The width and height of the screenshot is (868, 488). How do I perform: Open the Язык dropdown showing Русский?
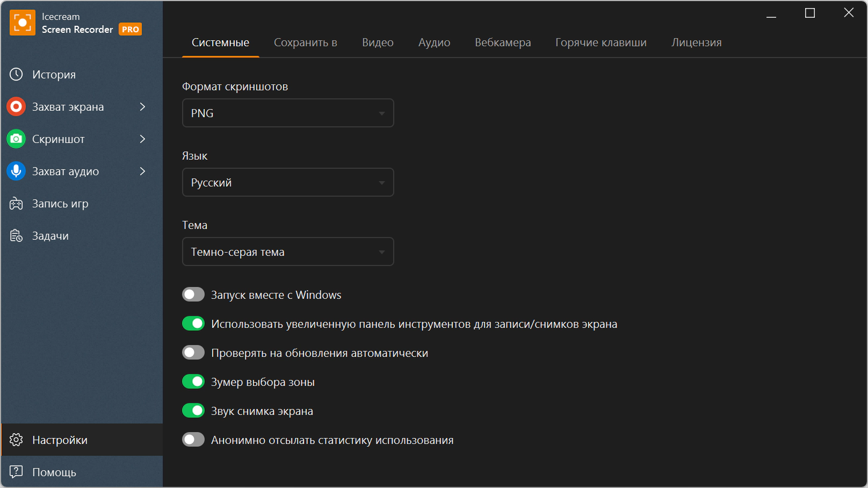288,182
